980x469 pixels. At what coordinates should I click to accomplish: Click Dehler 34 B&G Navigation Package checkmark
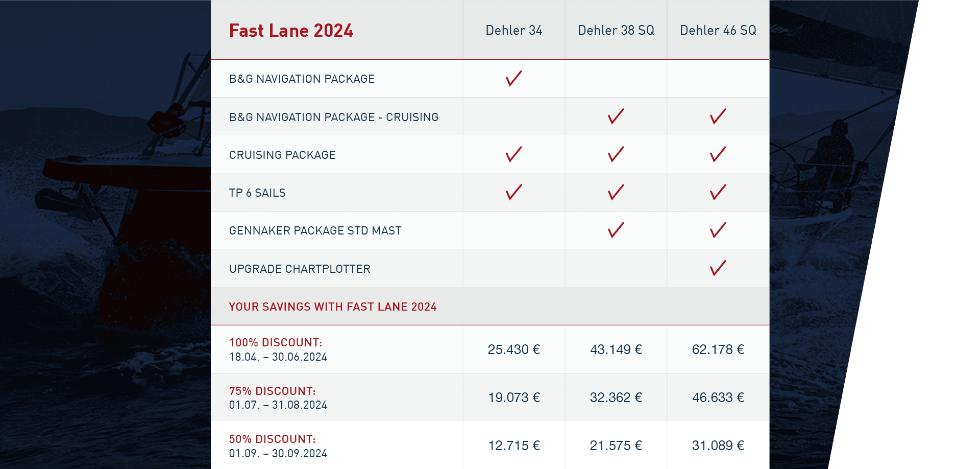click(513, 79)
